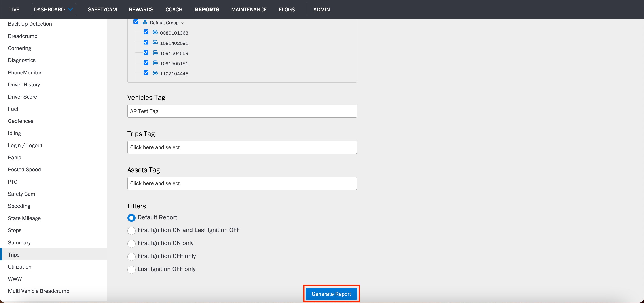Click the Generate Report button
Image resolution: width=644 pixels, height=303 pixels.
[x=331, y=294]
